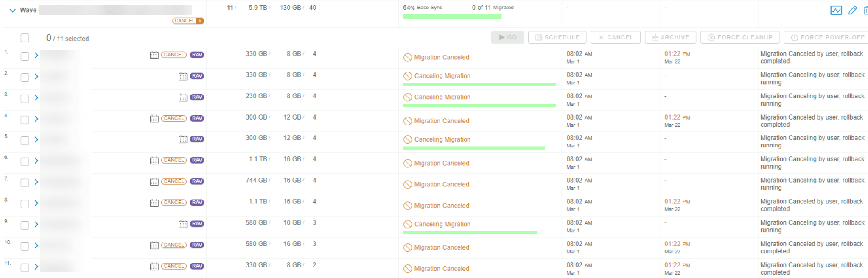This screenshot has width=868, height=278.
Task: Click the pencil edit icon for the wave
Action: [x=852, y=11]
